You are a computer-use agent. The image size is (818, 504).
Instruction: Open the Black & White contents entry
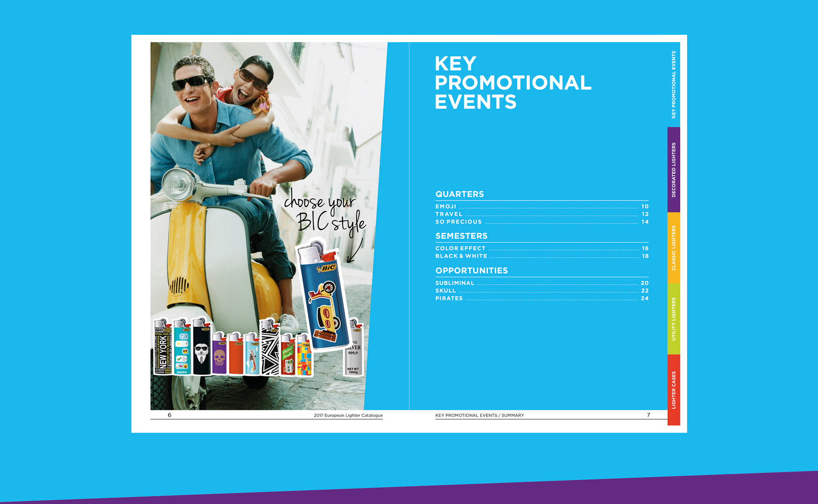click(x=541, y=256)
